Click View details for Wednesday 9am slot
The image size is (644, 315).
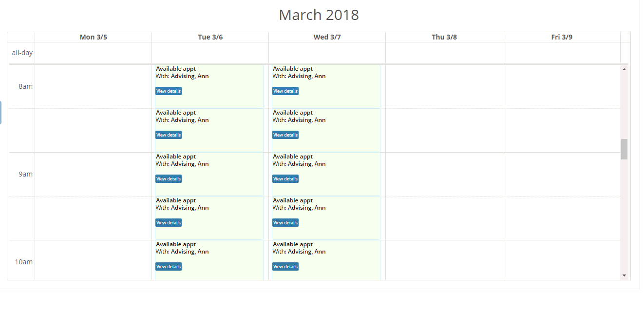285,179
